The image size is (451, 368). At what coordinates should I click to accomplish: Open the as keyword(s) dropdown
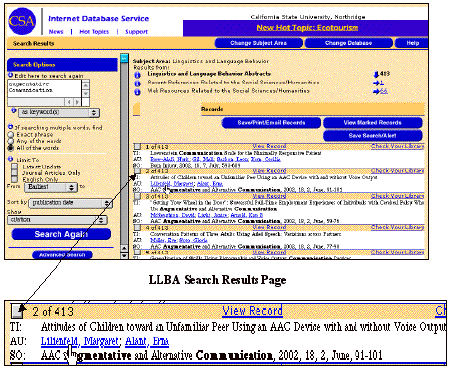click(59, 112)
